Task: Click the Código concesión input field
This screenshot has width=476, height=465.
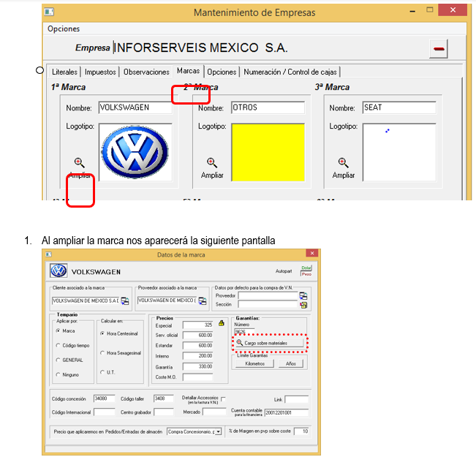Action: (105, 399)
